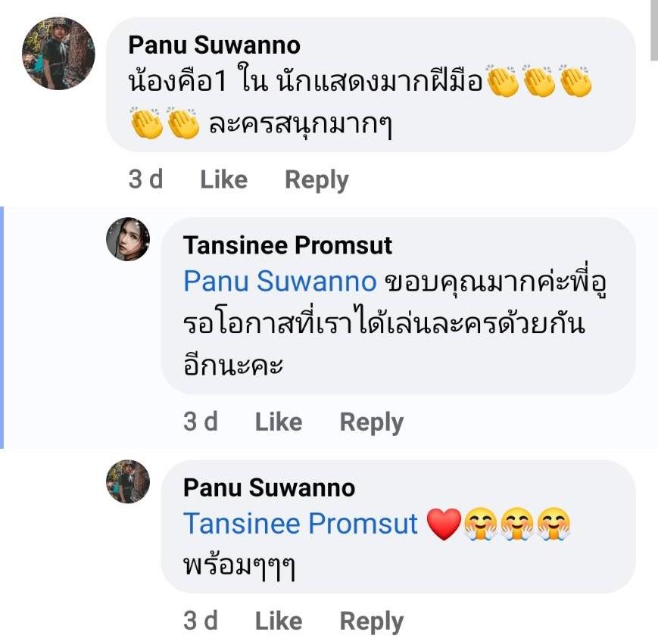This screenshot has width=658, height=644.
Task: Like Tansinee Promsut's reply
Action: tap(279, 422)
